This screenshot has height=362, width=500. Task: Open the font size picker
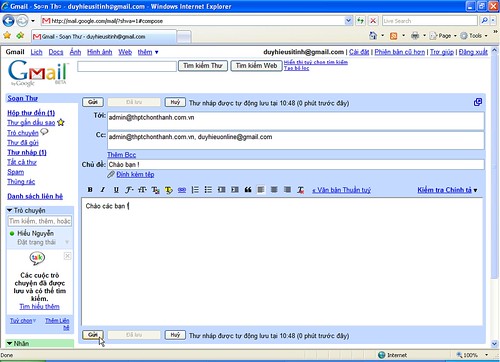[x=142, y=190]
